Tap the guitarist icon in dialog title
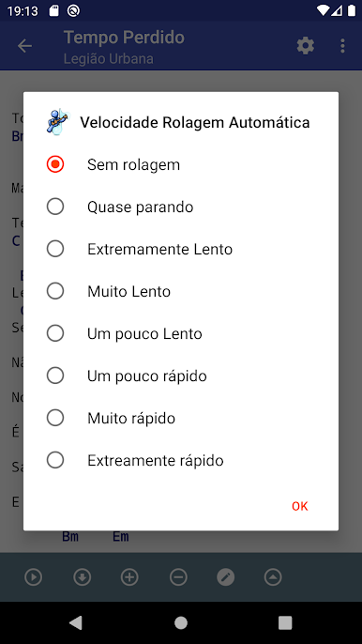The height and width of the screenshot is (644, 362). click(x=58, y=122)
